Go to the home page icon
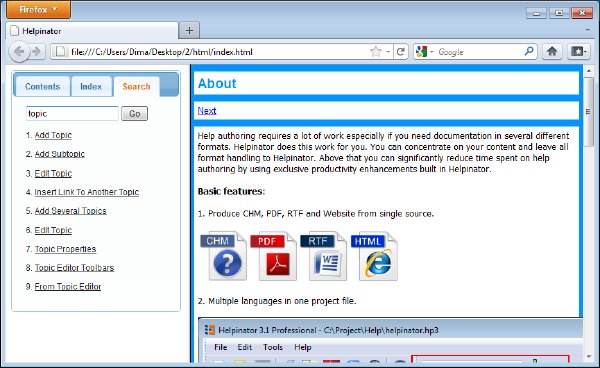The height and width of the screenshot is (368, 600). point(552,51)
